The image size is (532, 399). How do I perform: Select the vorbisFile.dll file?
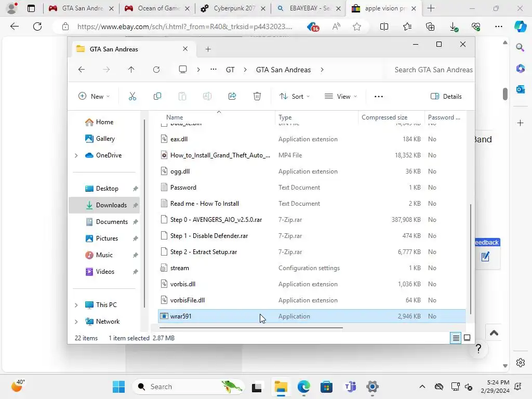point(312,300)
